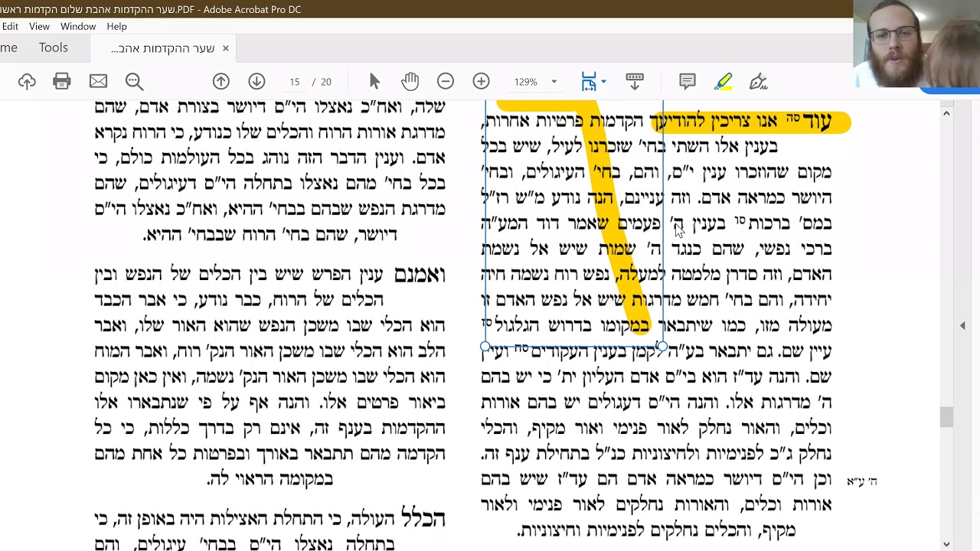Expand the fit page options arrow
This screenshot has height=551, width=980.
click(x=603, y=82)
